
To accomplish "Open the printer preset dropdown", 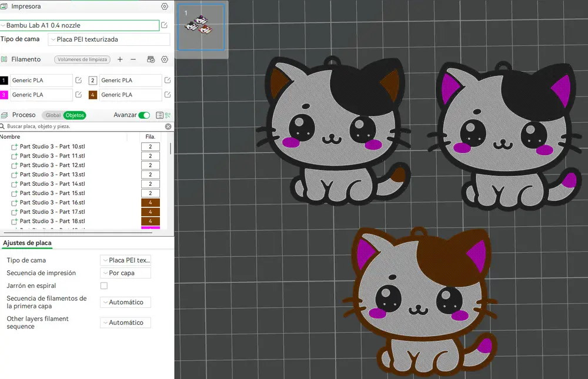I will pos(80,25).
